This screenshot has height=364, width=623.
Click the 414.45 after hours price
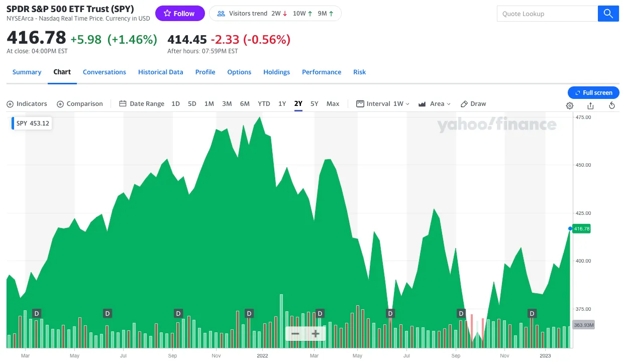(187, 39)
